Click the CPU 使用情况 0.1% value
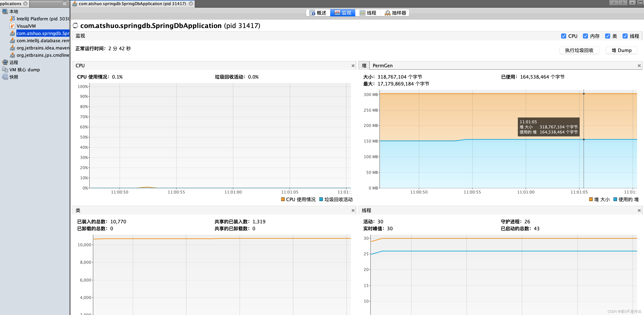 (x=117, y=77)
